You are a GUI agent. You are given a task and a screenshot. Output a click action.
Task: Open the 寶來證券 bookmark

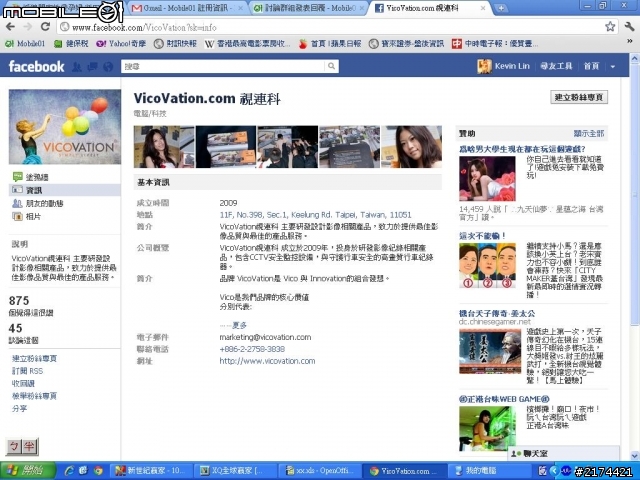[407, 43]
